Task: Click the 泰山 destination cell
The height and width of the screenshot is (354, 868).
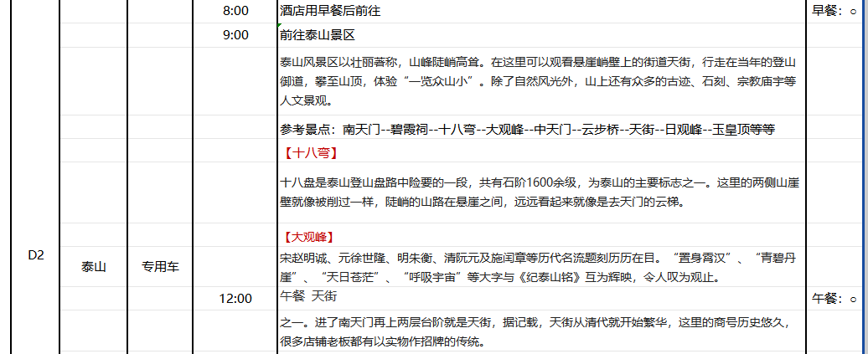Action: [x=93, y=267]
